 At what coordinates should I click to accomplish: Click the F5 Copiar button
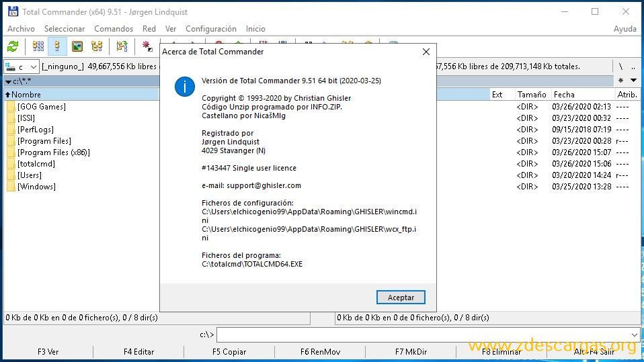(229, 352)
